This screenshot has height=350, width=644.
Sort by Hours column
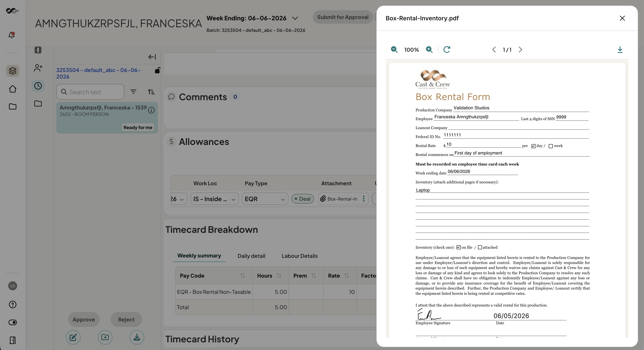pos(279,276)
